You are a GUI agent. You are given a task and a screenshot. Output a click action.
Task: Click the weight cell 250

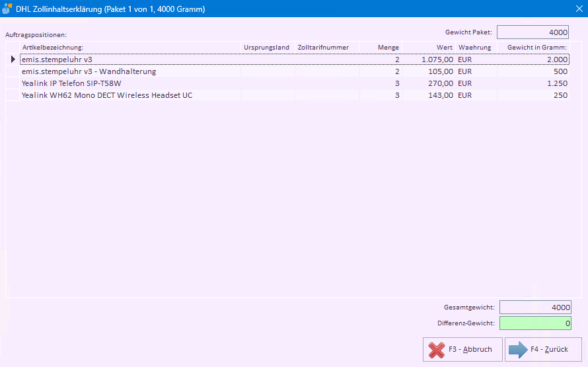(533, 95)
